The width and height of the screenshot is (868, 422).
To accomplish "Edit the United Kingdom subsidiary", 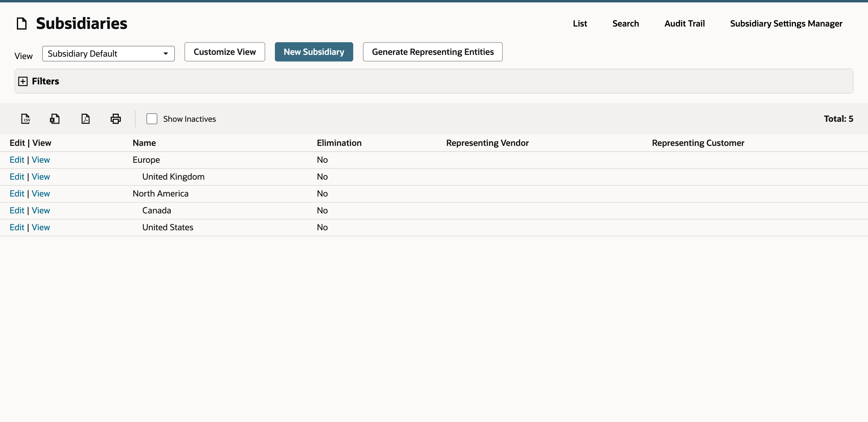I will point(17,177).
